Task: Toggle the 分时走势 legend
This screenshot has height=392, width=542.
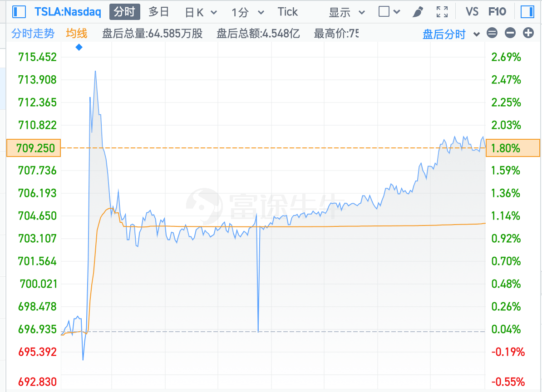Action: click(x=33, y=34)
